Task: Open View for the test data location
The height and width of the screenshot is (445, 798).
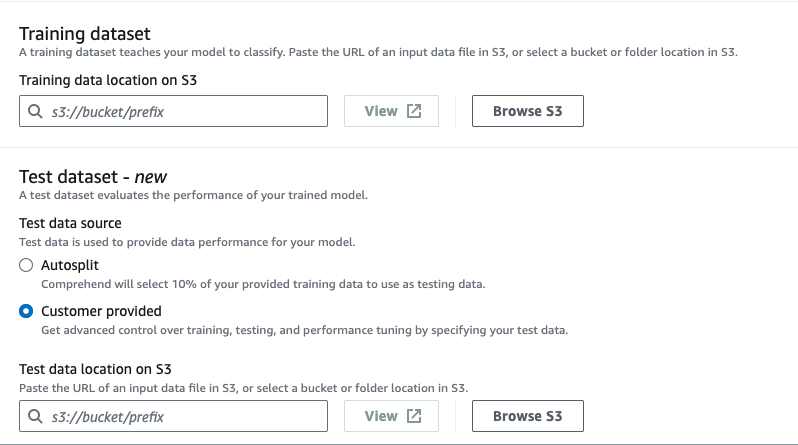Action: click(392, 416)
